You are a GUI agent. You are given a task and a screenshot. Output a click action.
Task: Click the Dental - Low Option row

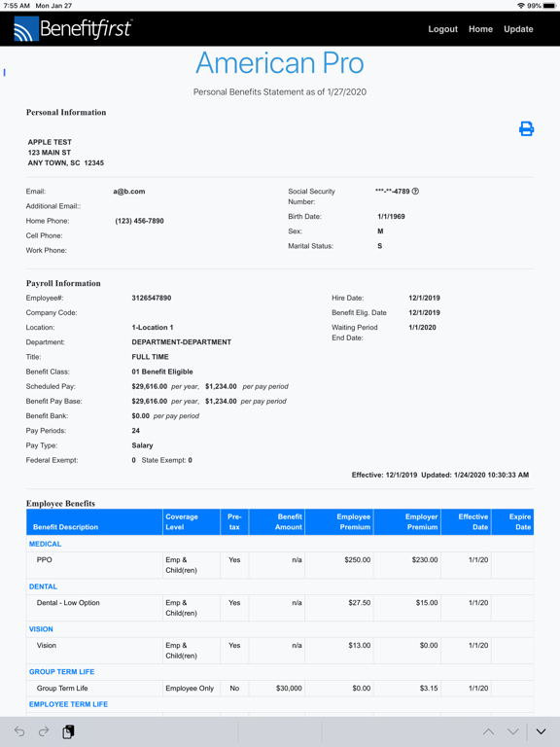pos(280,608)
